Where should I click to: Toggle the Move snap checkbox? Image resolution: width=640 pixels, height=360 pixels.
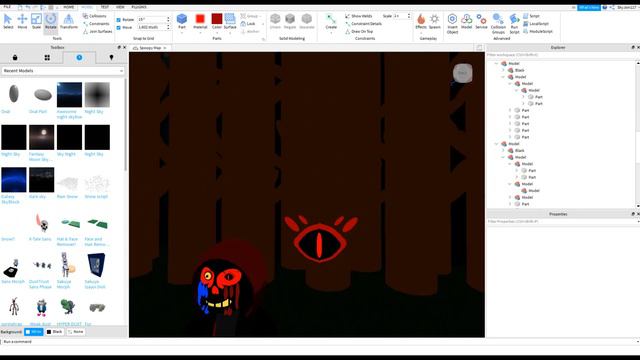tap(119, 27)
